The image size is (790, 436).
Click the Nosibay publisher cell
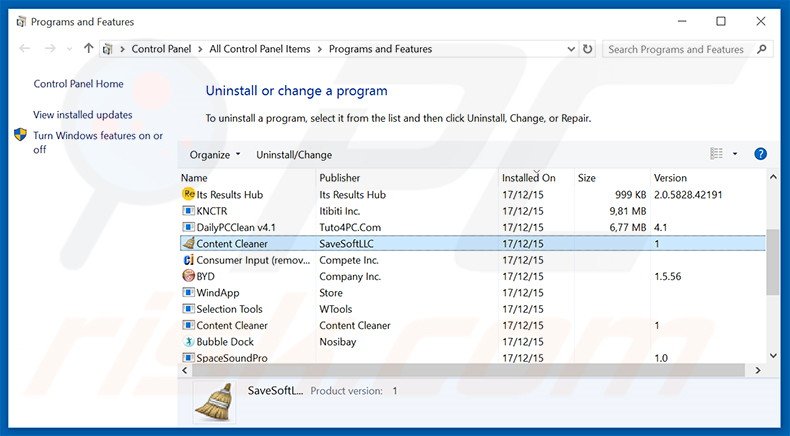[x=338, y=342]
